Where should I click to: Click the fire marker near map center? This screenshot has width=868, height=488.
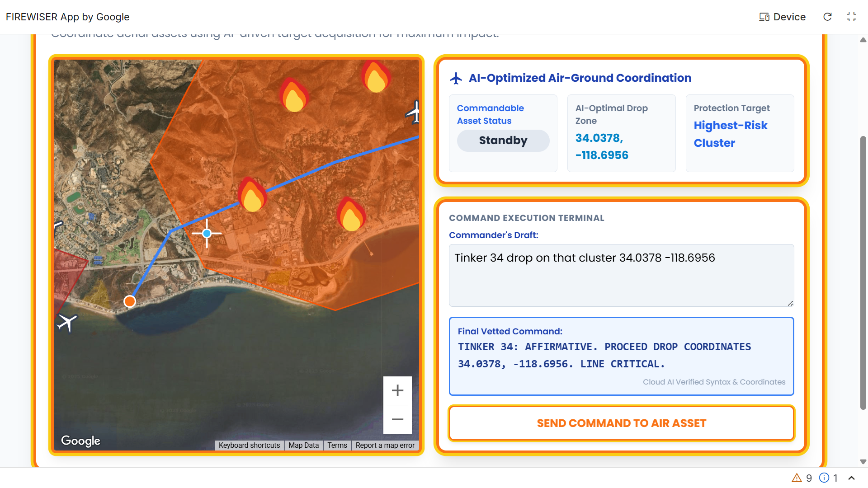pyautogui.click(x=252, y=195)
